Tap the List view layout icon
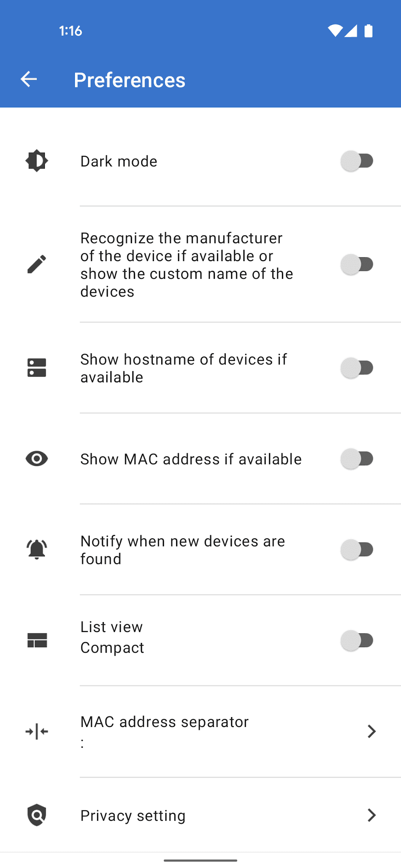Viewport: 401px width, 868px height. (x=37, y=640)
